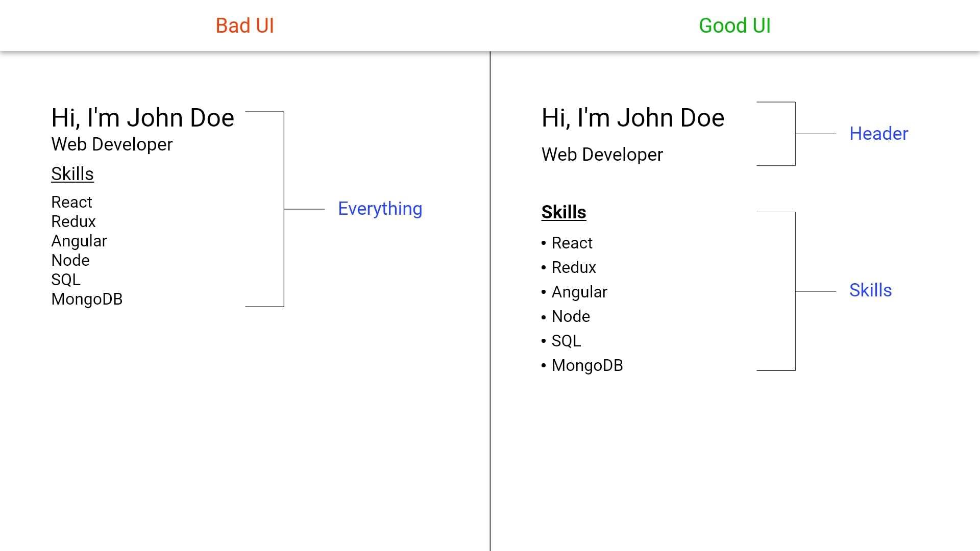Image resolution: width=980 pixels, height=551 pixels.
Task: Select the unbulleted Redux entry in Bad UI
Action: pos(73,221)
